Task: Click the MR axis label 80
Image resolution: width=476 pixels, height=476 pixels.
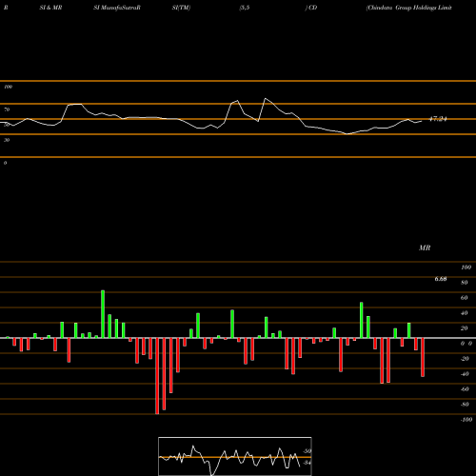Action: (465, 283)
